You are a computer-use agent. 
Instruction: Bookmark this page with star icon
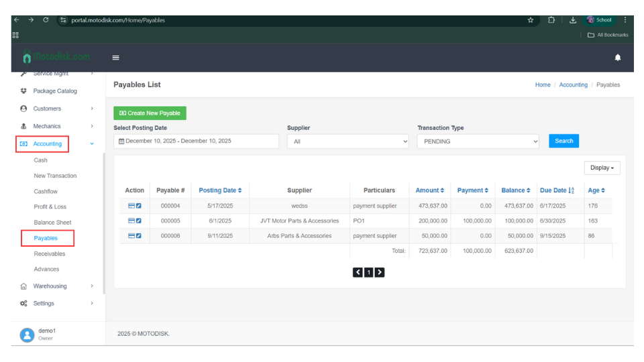[x=531, y=20]
